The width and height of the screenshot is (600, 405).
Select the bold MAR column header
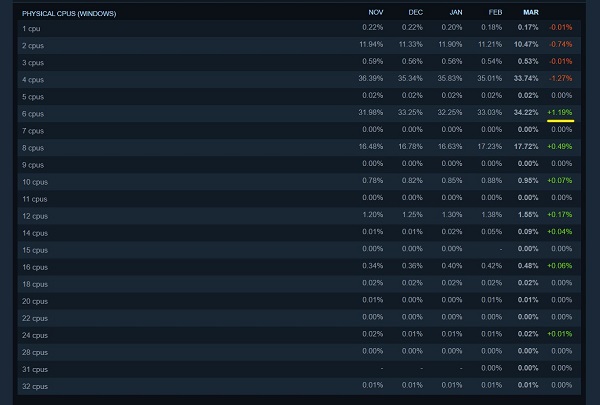click(x=531, y=12)
